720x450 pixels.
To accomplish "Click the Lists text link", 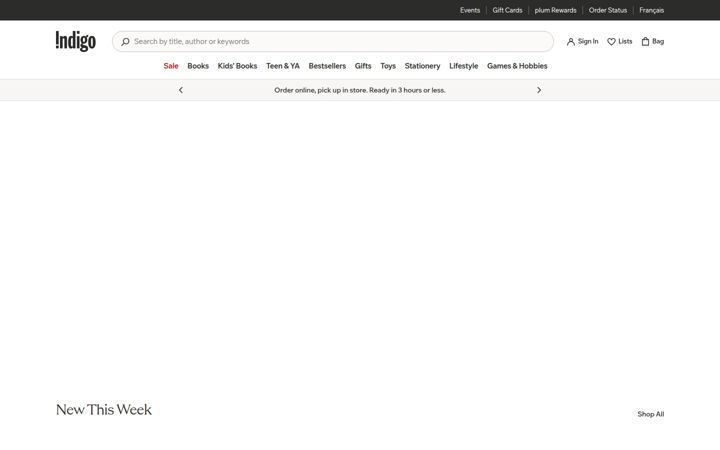I will point(625,41).
